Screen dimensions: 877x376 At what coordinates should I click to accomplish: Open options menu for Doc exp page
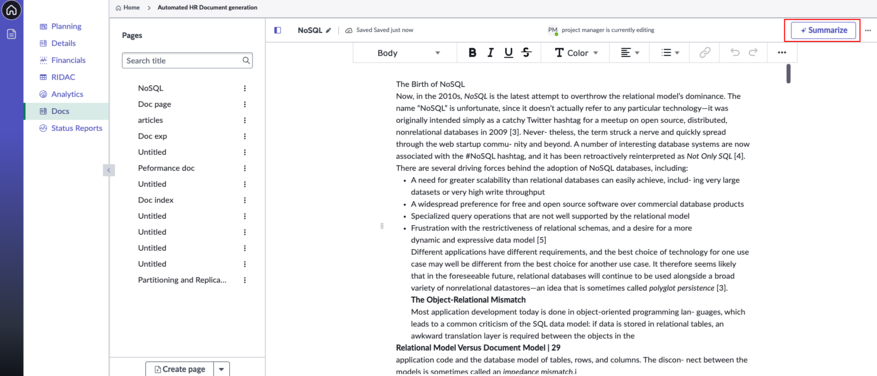[x=244, y=136]
